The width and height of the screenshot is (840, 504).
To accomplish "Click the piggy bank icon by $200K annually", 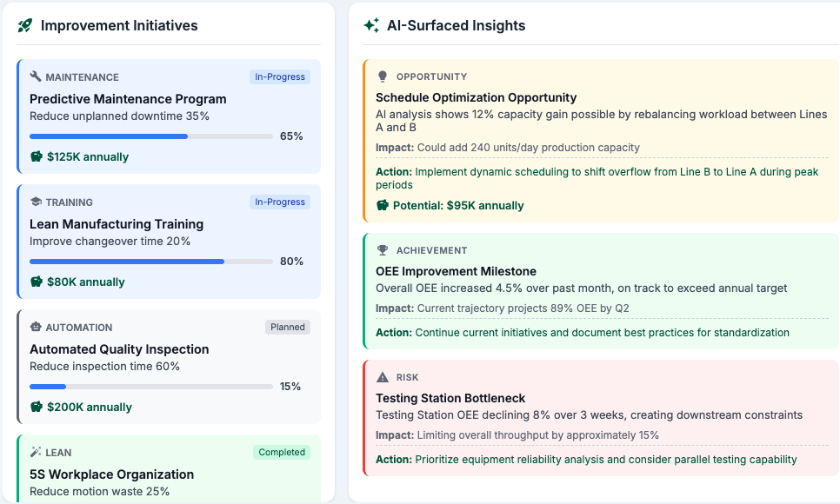I will [x=36, y=407].
